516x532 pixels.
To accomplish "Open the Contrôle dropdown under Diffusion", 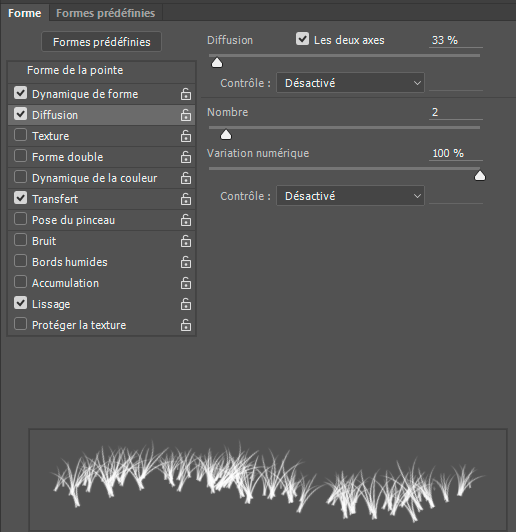I will [x=350, y=82].
